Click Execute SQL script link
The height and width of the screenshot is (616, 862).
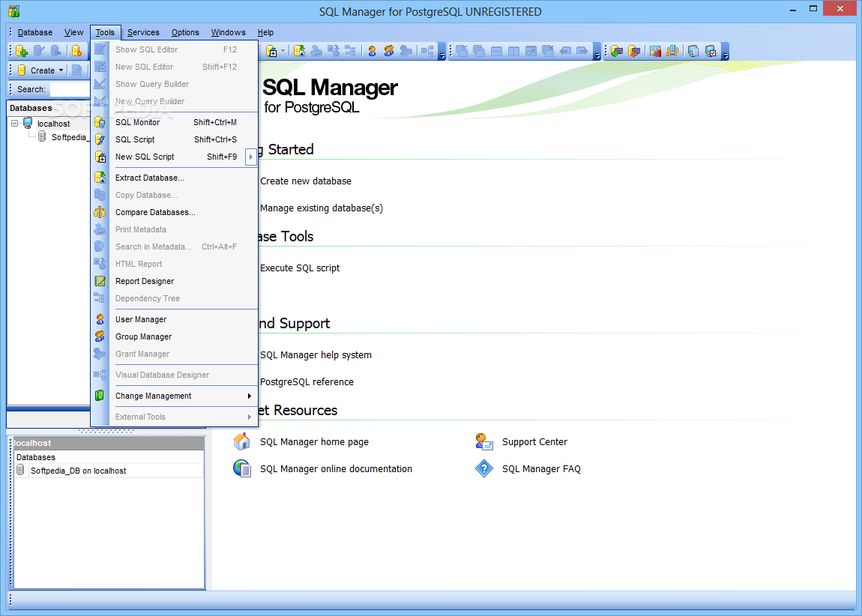click(300, 268)
